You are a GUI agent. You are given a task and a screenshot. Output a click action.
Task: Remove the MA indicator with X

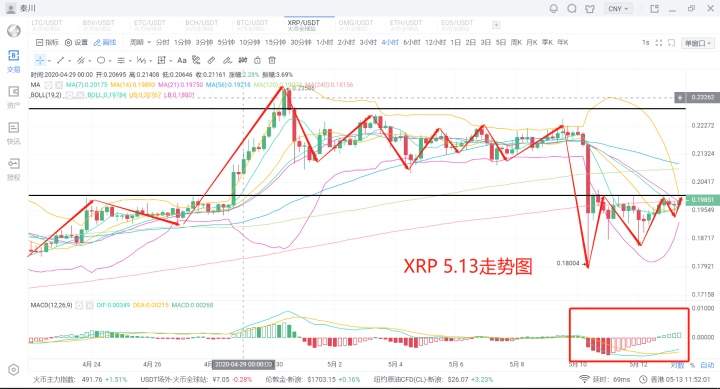point(59,85)
